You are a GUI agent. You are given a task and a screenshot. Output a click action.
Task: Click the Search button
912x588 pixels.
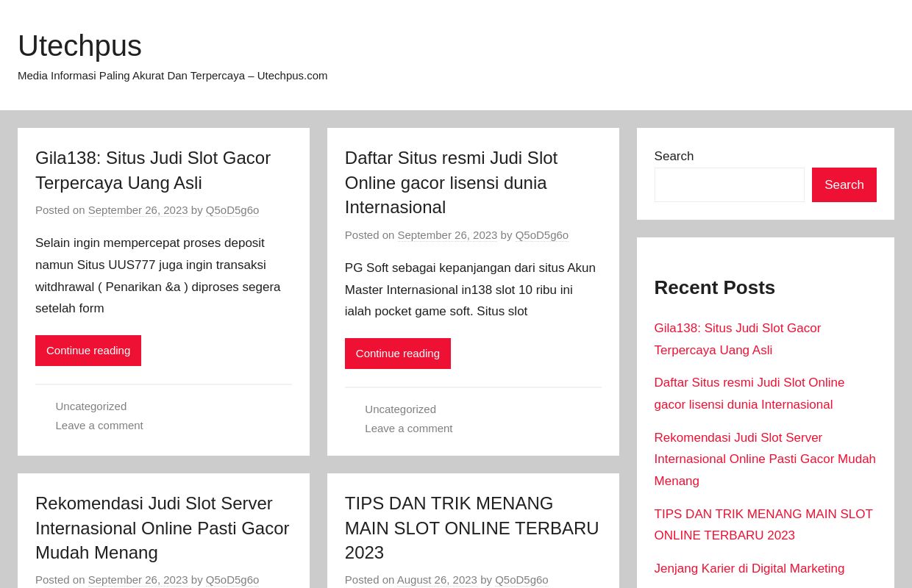click(844, 184)
